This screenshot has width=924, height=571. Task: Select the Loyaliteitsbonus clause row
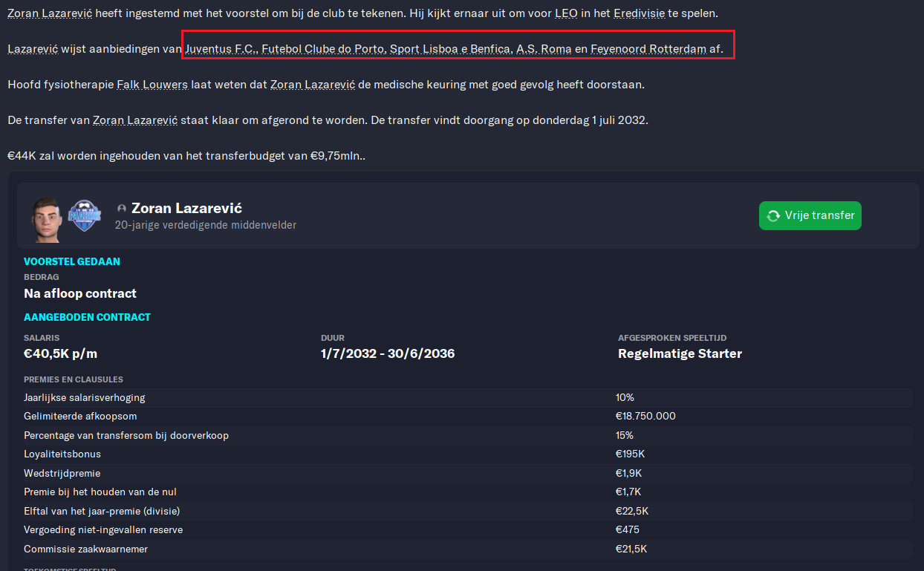pyautogui.click(x=466, y=454)
